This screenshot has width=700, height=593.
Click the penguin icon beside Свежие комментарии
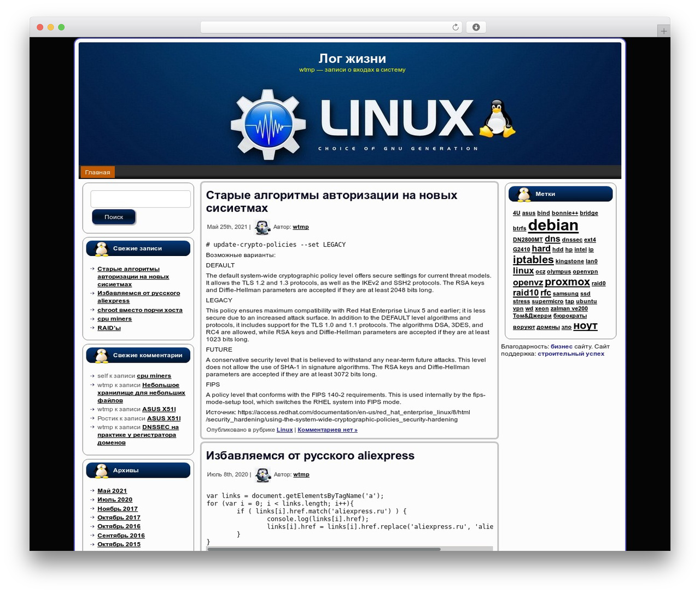point(102,356)
